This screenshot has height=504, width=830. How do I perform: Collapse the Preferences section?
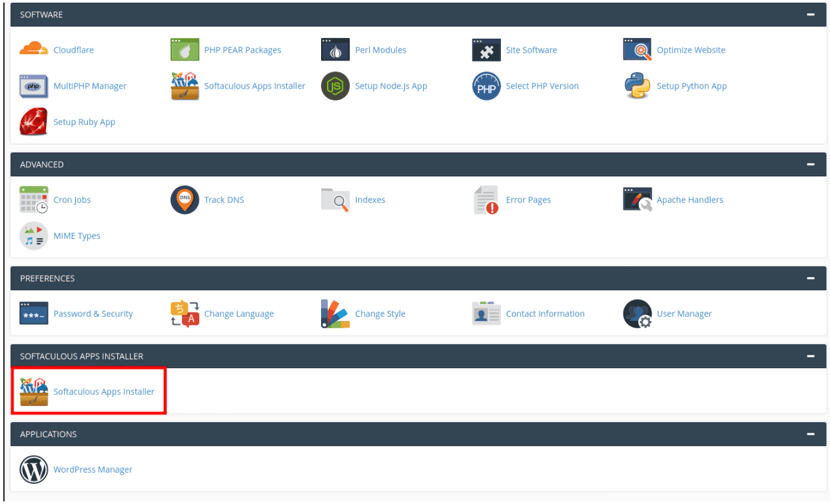click(x=811, y=278)
